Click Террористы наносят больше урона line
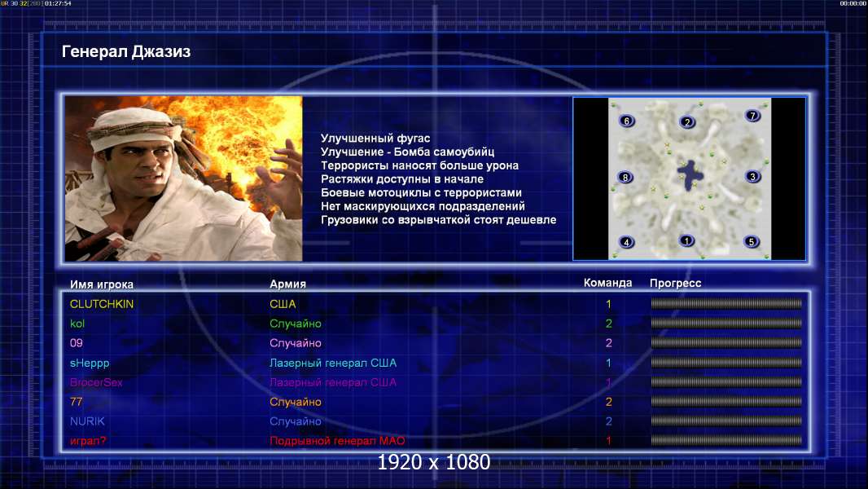 click(x=419, y=165)
